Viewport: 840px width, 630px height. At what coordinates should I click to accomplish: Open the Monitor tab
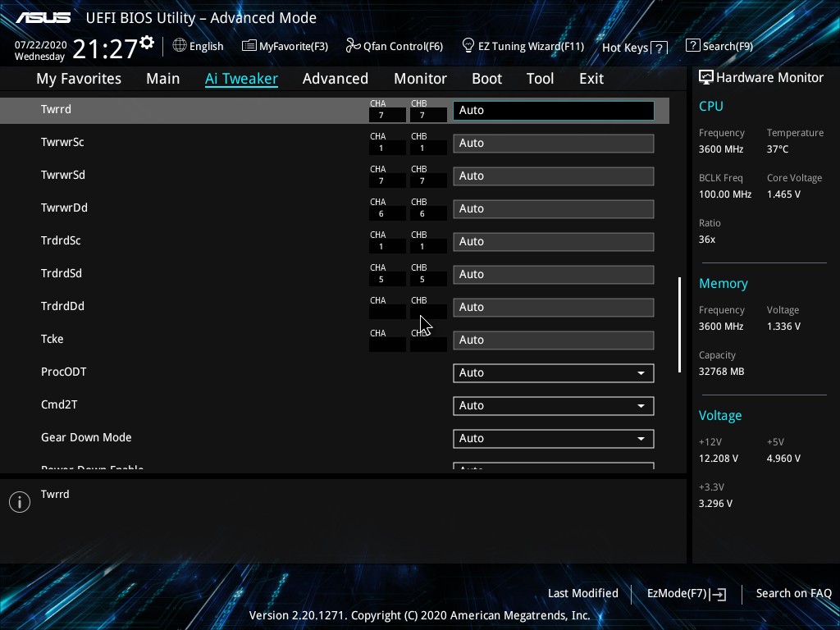[x=420, y=79]
